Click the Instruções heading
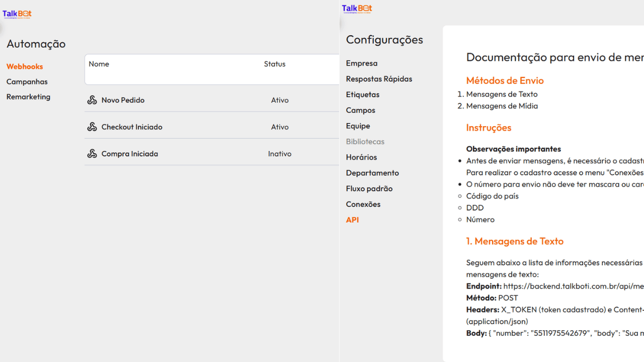Viewport: 644px width, 362px height. (489, 128)
